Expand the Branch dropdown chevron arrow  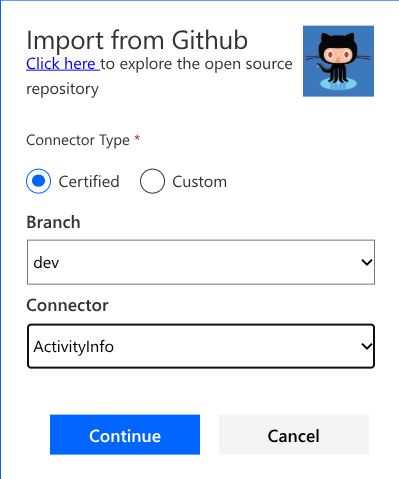(367, 262)
